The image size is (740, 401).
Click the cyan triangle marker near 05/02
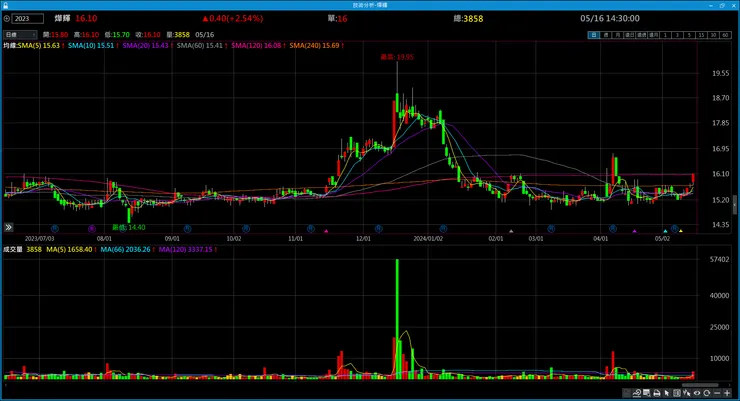click(x=665, y=231)
